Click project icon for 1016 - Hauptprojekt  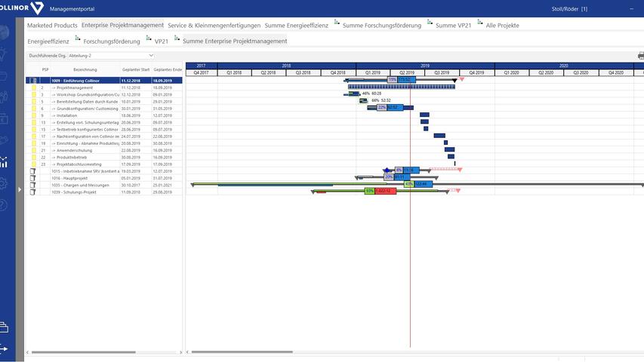click(32, 178)
